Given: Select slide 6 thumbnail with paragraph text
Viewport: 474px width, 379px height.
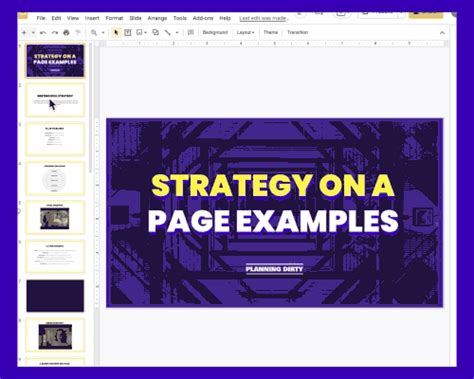Looking at the screenshot, I should tap(55, 256).
